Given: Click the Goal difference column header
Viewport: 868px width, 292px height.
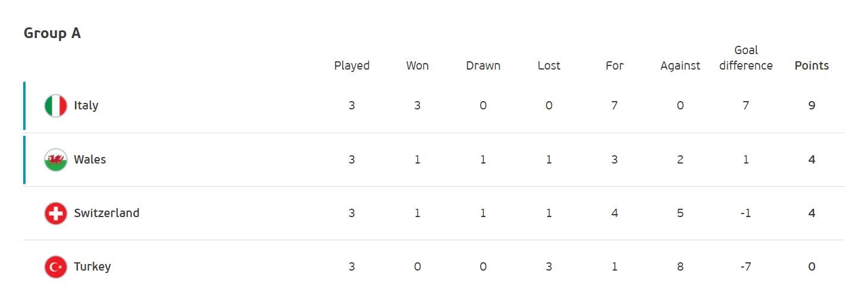Looking at the screenshot, I should (746, 58).
